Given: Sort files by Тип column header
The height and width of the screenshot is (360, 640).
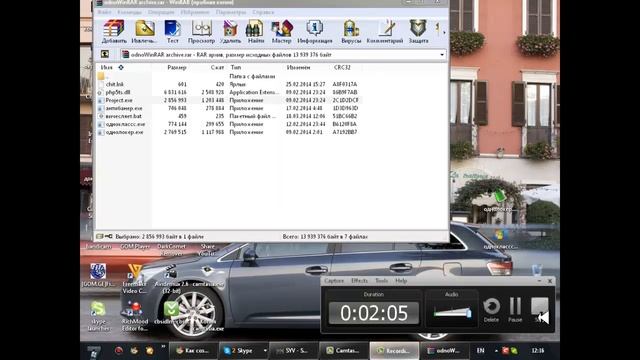Looking at the screenshot, I should pos(236,67).
